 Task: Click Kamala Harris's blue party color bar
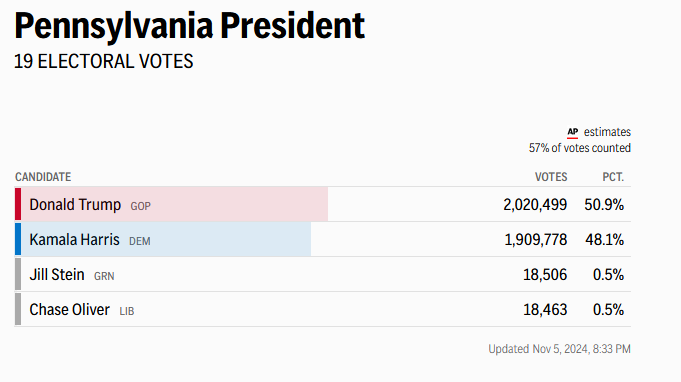coord(18,239)
